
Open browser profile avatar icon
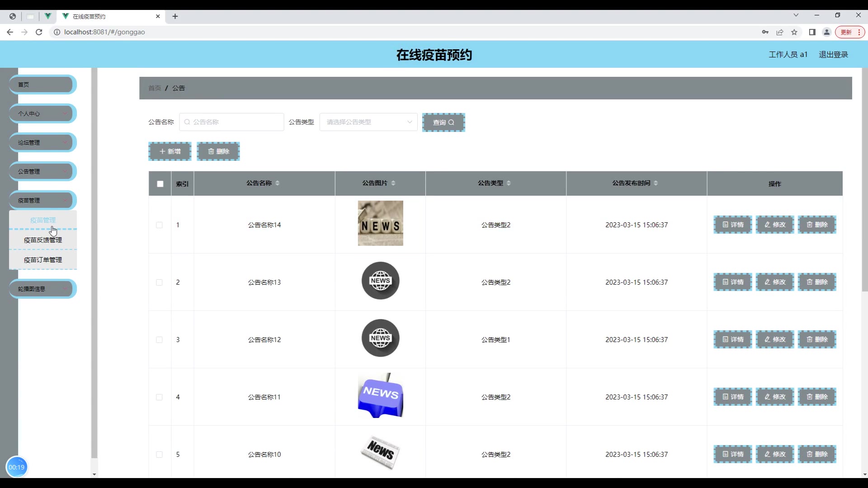coord(827,32)
